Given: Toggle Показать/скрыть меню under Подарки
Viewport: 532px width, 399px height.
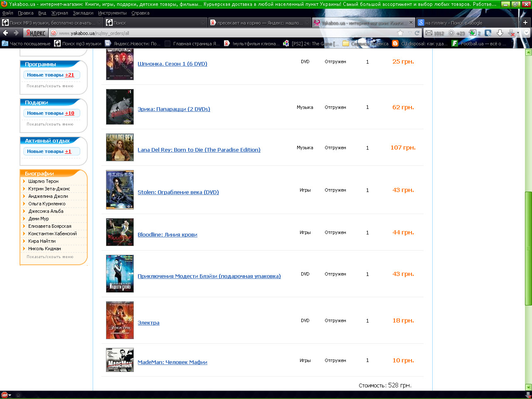Looking at the screenshot, I should [50, 124].
